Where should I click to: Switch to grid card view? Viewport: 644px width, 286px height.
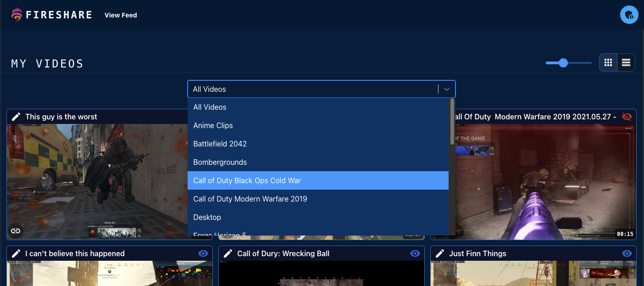[x=608, y=63]
